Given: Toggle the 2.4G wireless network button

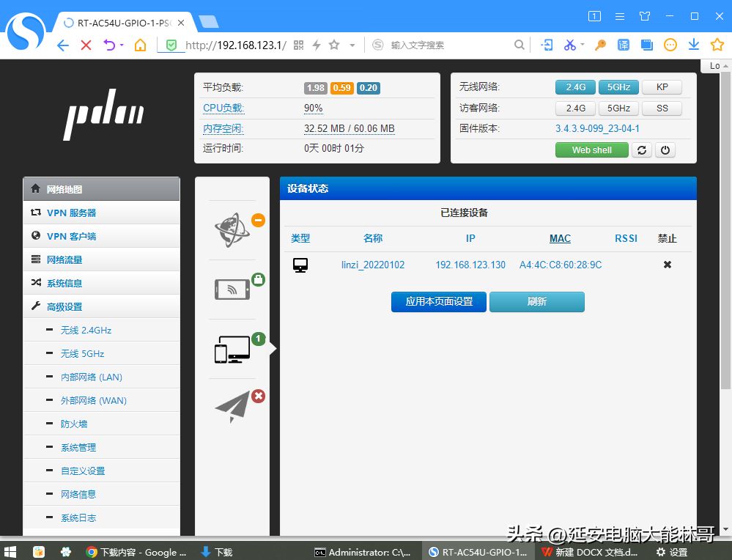Looking at the screenshot, I should coord(575,87).
